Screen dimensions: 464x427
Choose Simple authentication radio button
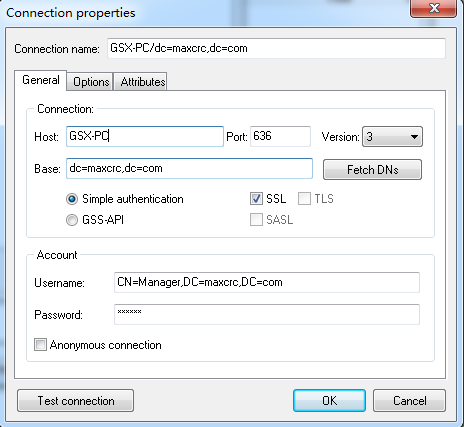72,199
